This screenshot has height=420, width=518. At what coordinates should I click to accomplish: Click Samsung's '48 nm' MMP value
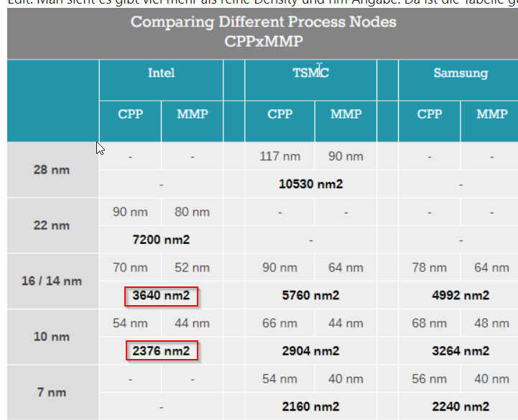(492, 323)
